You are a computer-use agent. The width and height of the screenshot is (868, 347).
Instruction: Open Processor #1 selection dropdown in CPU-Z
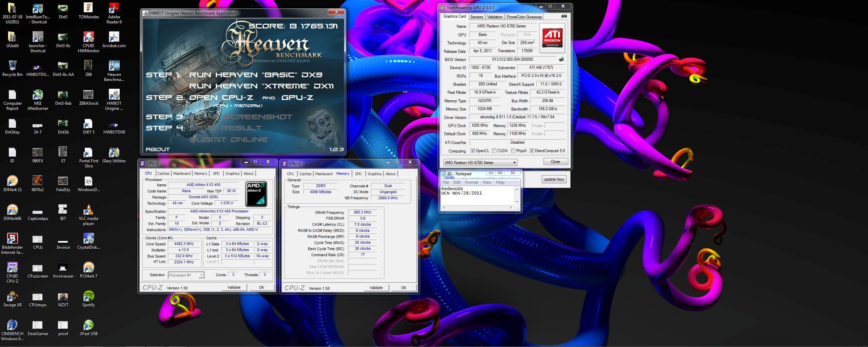tap(186, 275)
